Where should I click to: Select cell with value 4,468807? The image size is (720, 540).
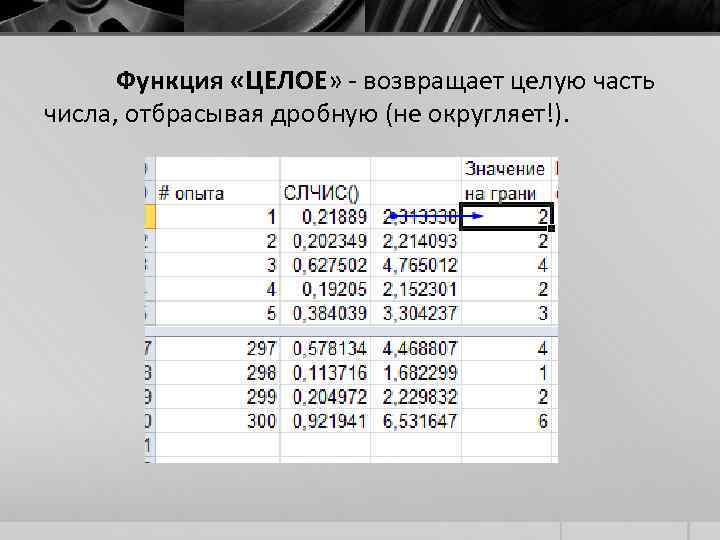click(x=416, y=349)
